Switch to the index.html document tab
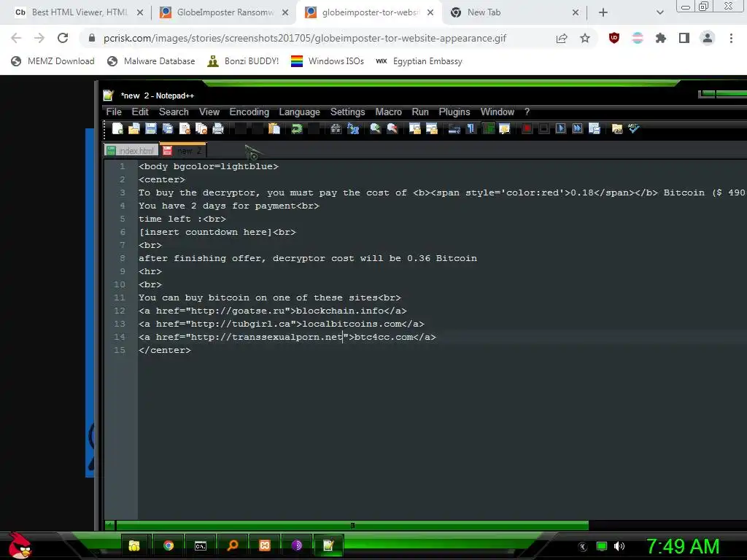 click(x=131, y=150)
